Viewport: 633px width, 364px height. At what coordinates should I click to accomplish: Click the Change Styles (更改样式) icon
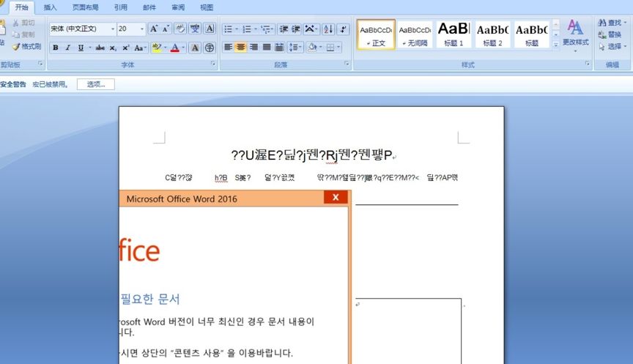[575, 34]
